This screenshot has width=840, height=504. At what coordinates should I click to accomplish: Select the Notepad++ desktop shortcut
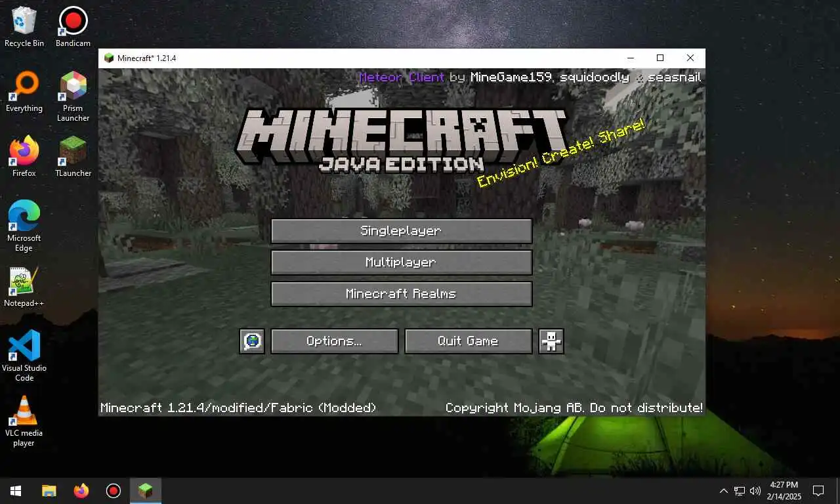tap(24, 287)
